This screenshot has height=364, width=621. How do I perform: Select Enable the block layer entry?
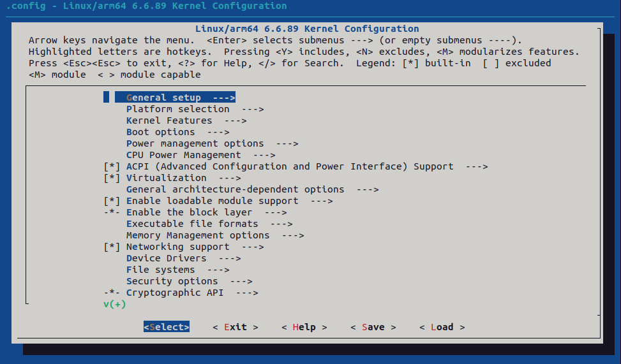pos(189,212)
